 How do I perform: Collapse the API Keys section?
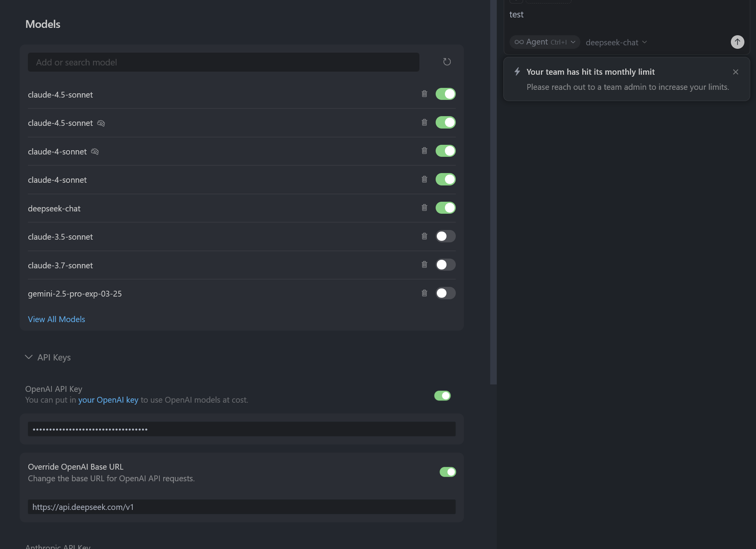29,357
